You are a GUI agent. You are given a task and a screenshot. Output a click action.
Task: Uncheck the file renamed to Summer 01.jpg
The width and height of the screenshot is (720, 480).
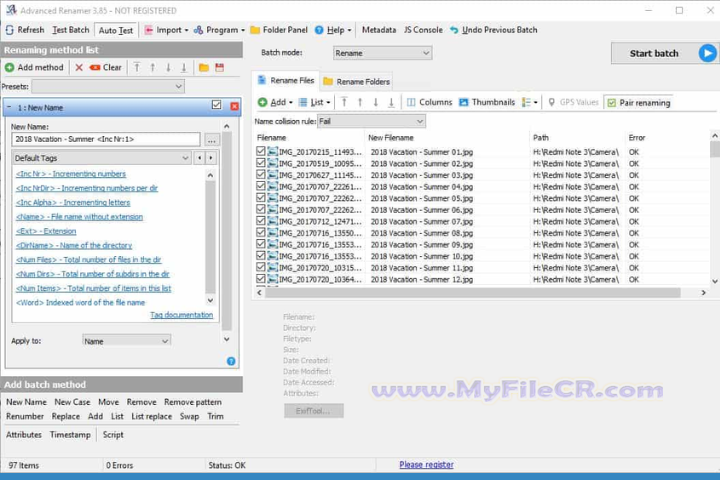[x=261, y=151]
